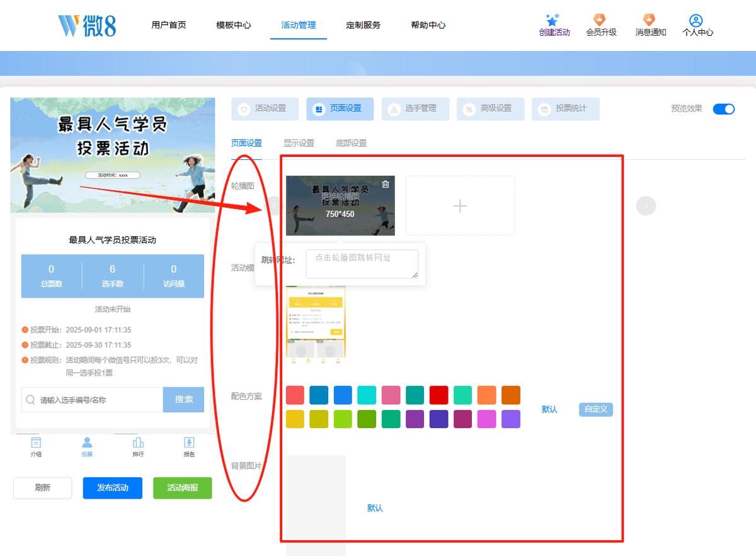Click 默认 next to the 自定义 button
756x556 pixels.
click(x=549, y=409)
